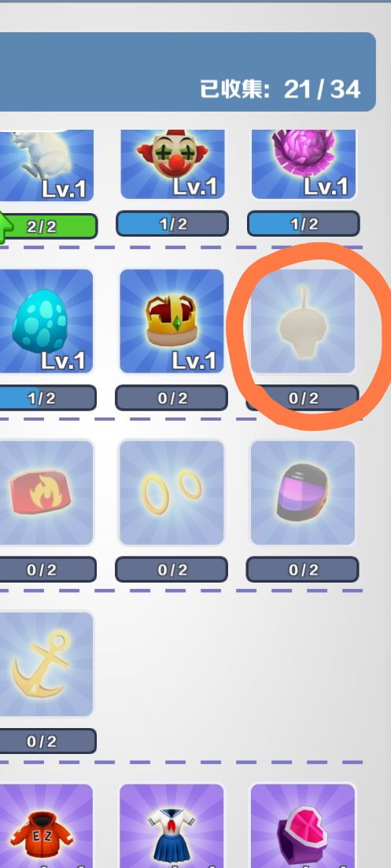The height and width of the screenshot is (868, 391).
Task: Choose the sailor school uniform outfit
Action: click(172, 826)
